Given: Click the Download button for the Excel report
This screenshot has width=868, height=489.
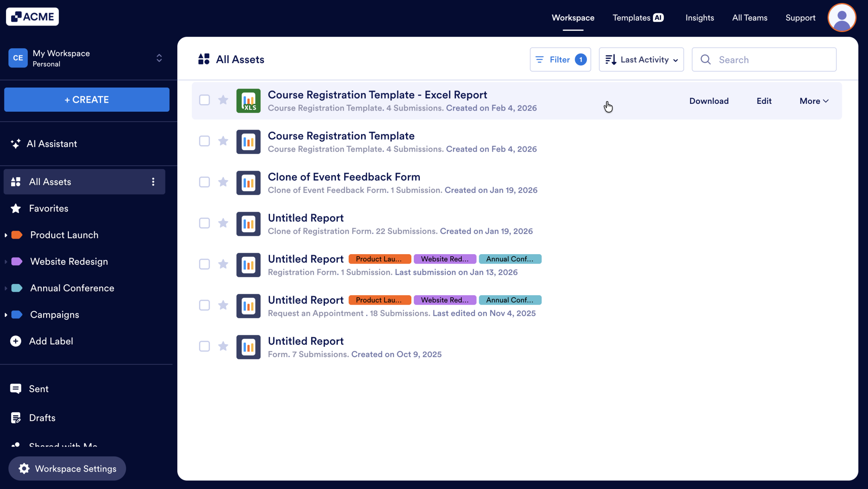Looking at the screenshot, I should 709,101.
